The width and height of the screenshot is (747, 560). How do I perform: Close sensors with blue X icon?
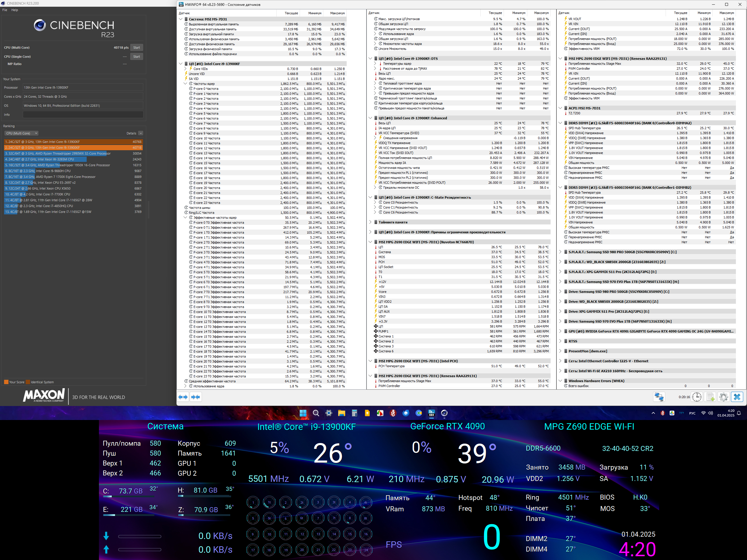coord(737,397)
